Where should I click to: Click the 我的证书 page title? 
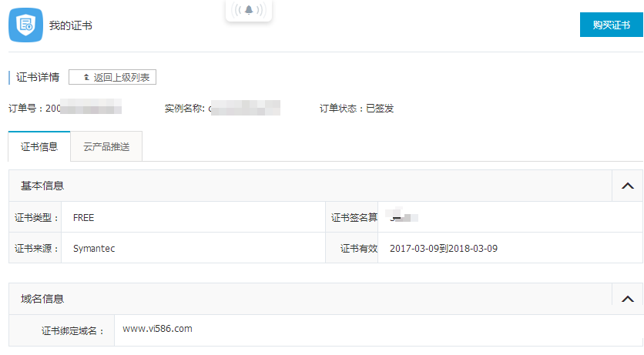[x=71, y=25]
